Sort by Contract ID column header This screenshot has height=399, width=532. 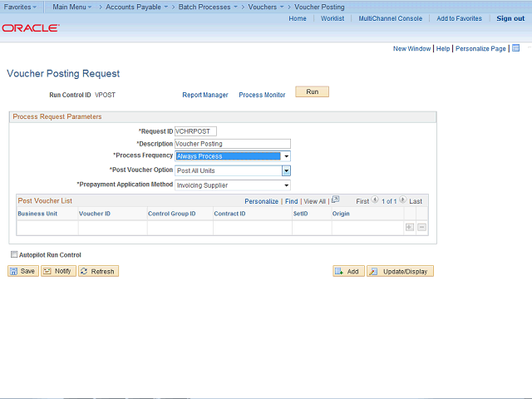click(229, 214)
